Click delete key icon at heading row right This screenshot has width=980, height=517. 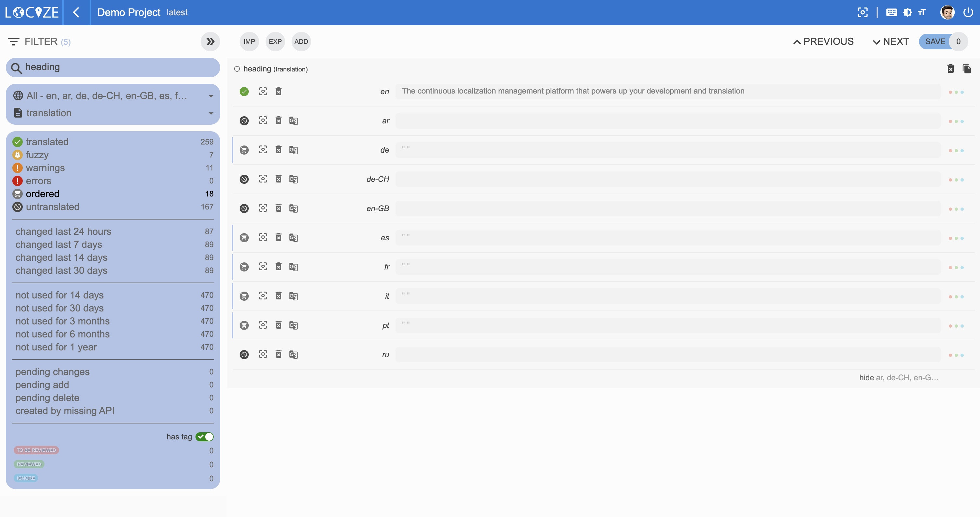point(950,69)
